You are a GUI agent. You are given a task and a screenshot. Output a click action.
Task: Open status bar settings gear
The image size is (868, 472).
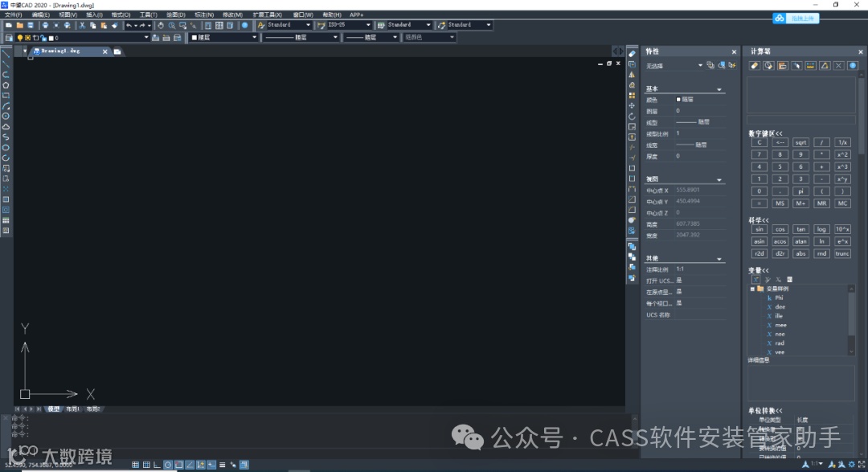(851, 465)
